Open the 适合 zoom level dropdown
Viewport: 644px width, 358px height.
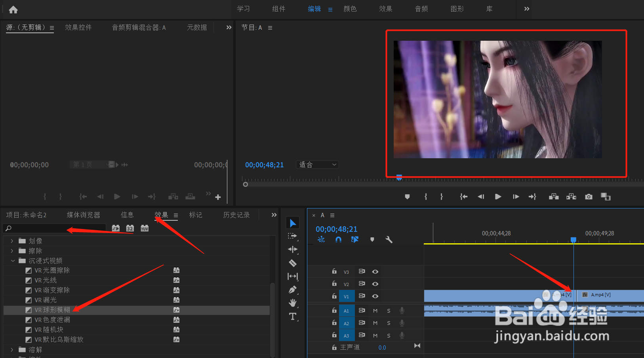(318, 165)
